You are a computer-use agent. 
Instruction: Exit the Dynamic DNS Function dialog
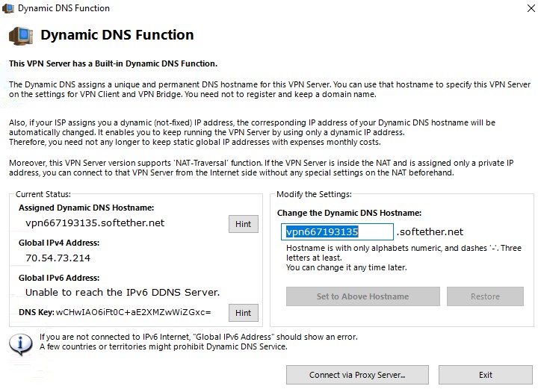point(485,375)
